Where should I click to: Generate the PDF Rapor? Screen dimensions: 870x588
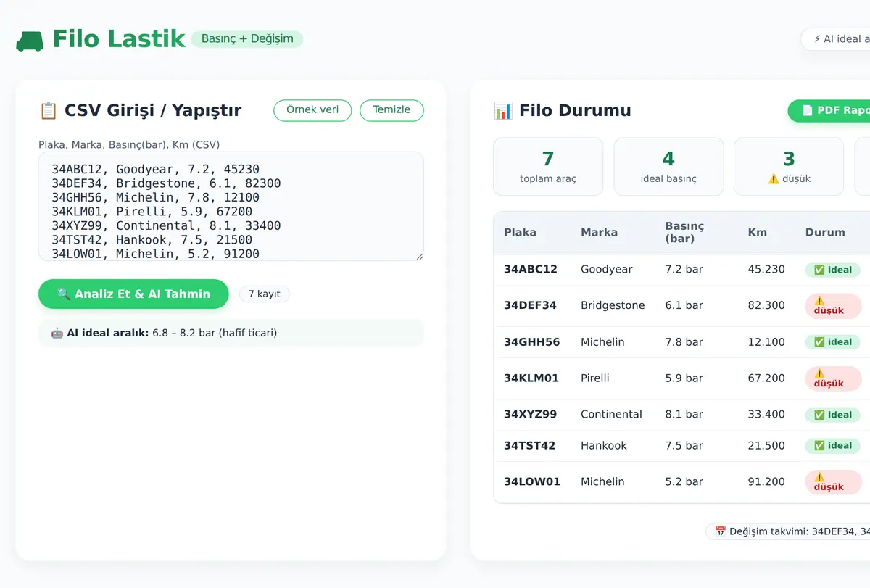tap(829, 110)
